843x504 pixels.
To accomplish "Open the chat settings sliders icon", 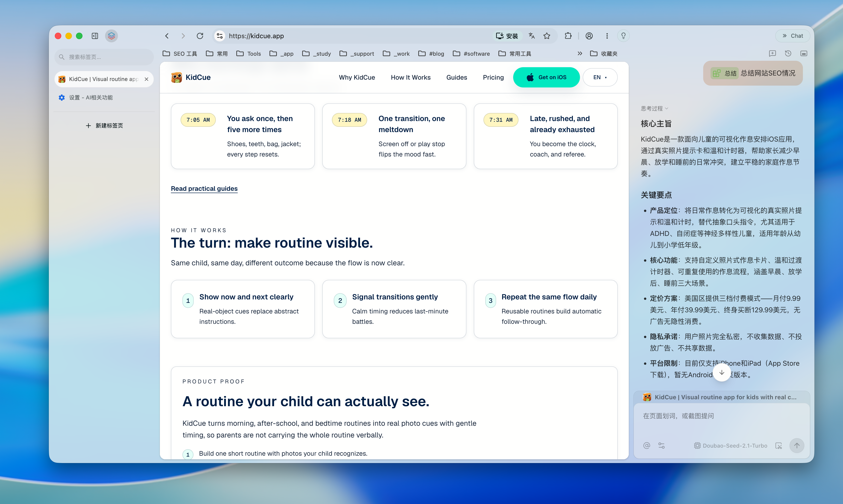I will coord(662,446).
